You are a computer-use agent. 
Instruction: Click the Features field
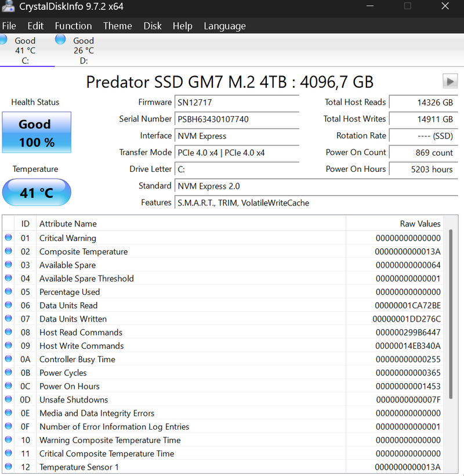tap(316, 203)
